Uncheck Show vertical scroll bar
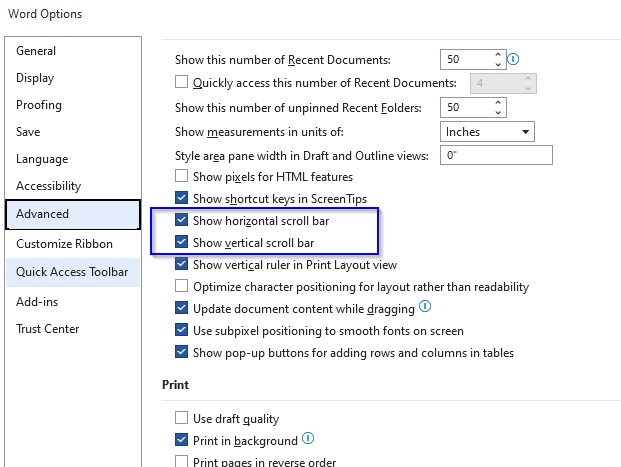 (x=182, y=243)
